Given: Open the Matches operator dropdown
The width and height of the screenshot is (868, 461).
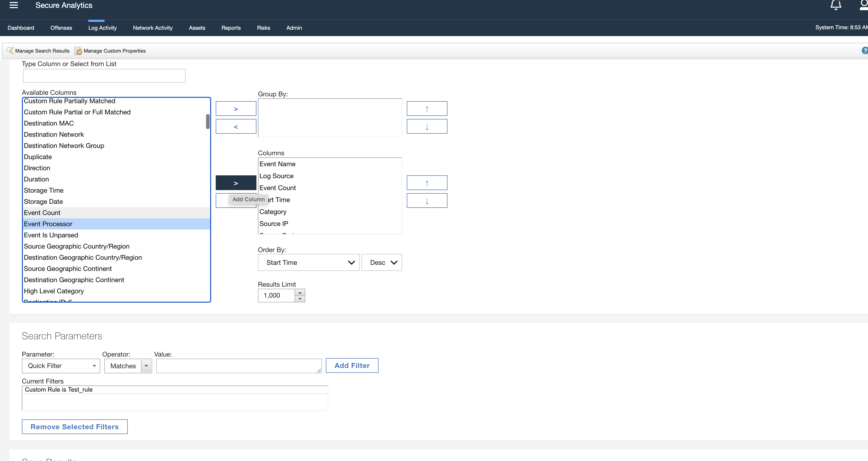Looking at the screenshot, I should (128, 366).
